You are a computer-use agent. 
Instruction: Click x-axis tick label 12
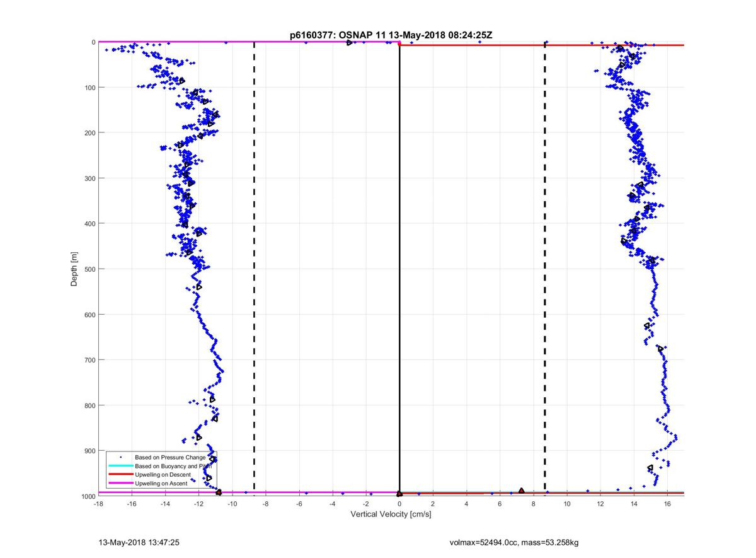tap(600, 504)
